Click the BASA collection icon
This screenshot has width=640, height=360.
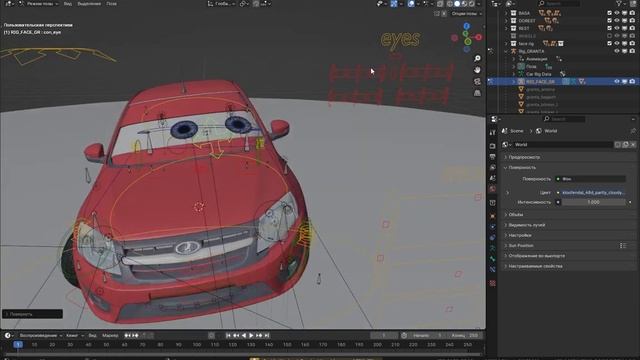(513, 13)
